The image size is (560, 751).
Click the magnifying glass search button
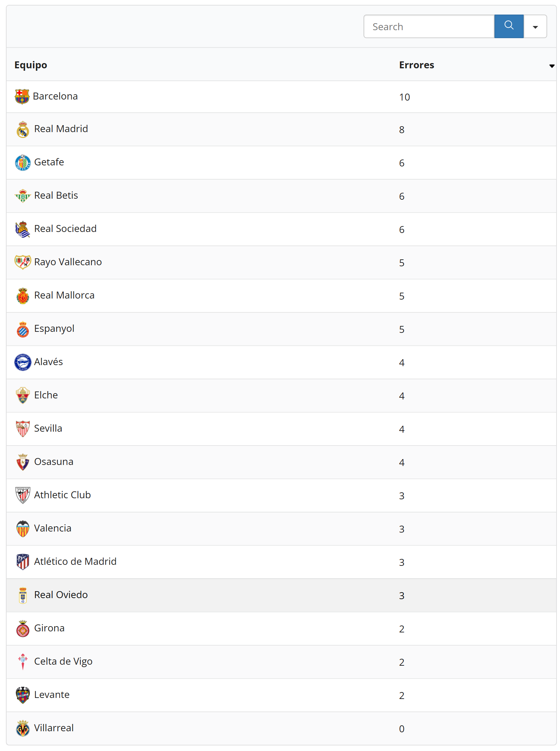[508, 26]
